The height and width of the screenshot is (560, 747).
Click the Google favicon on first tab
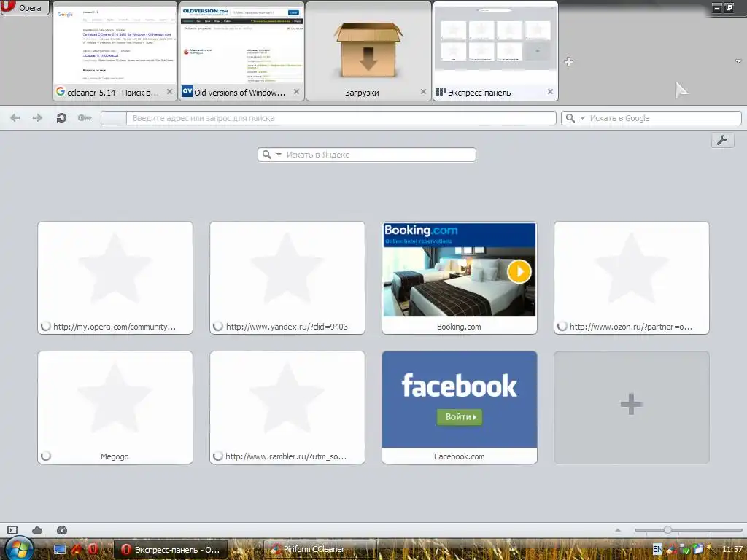tap(60, 91)
